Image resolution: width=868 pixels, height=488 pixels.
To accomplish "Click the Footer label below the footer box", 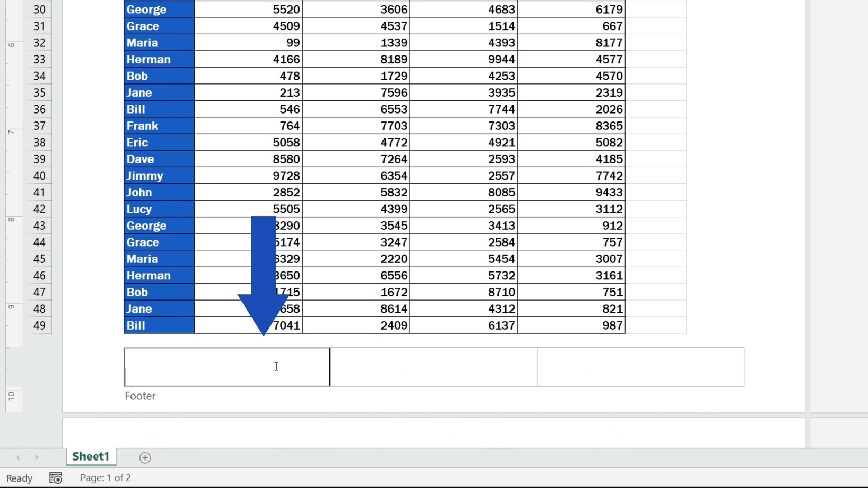I will coord(140,396).
